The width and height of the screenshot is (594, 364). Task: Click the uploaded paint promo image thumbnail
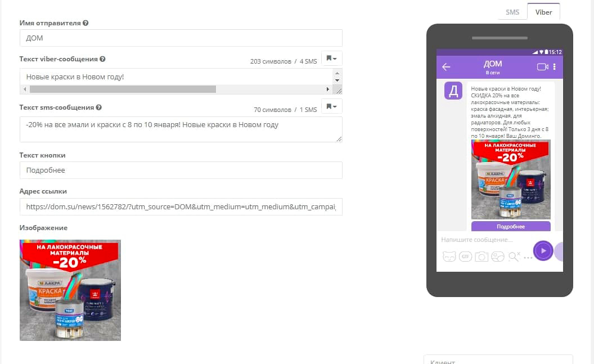[70, 290]
